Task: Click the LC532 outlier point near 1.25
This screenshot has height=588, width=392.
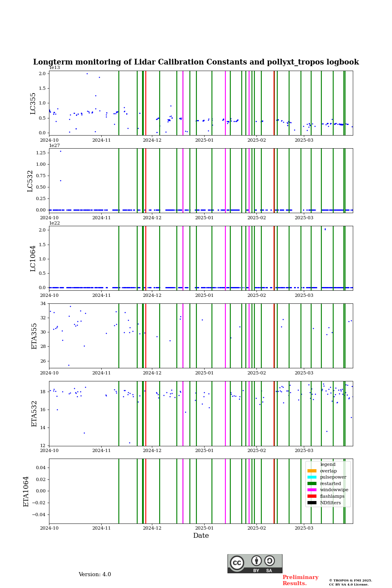Action: [60, 151]
